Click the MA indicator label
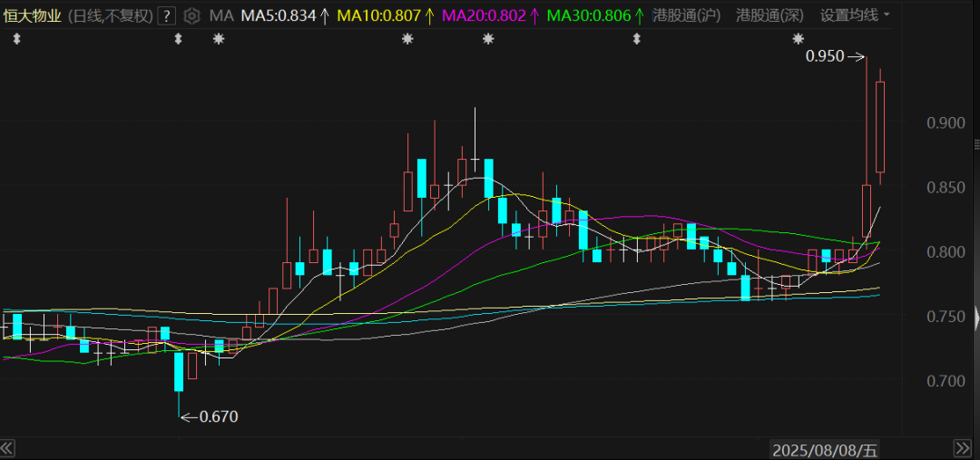Screen dimensions: 980x460 (x=220, y=15)
